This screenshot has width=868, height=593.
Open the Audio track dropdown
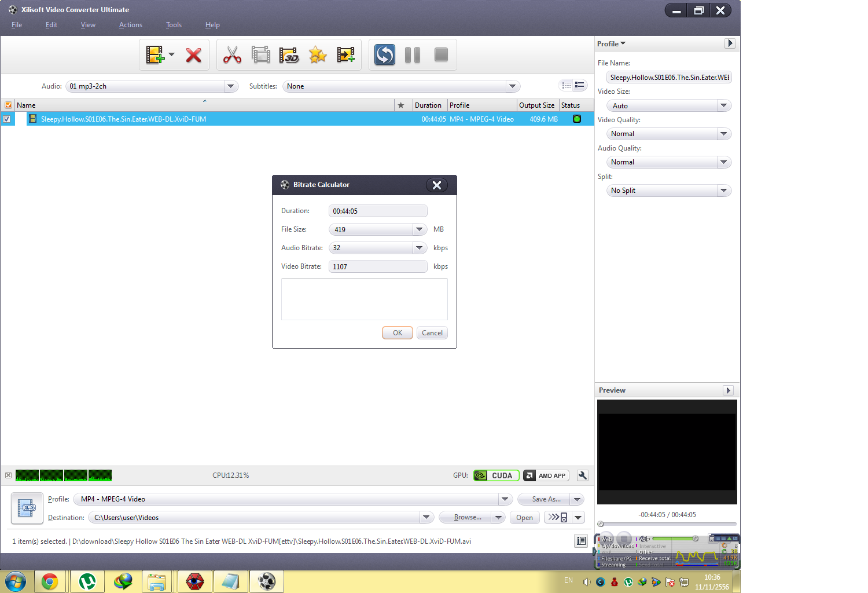click(x=231, y=86)
